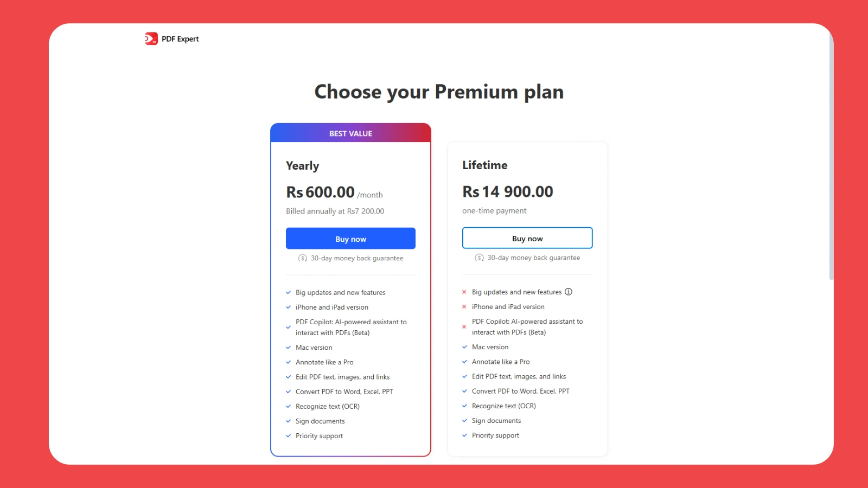Image resolution: width=868 pixels, height=488 pixels.
Task: Click Buy now for the Yearly plan
Action: 350,238
